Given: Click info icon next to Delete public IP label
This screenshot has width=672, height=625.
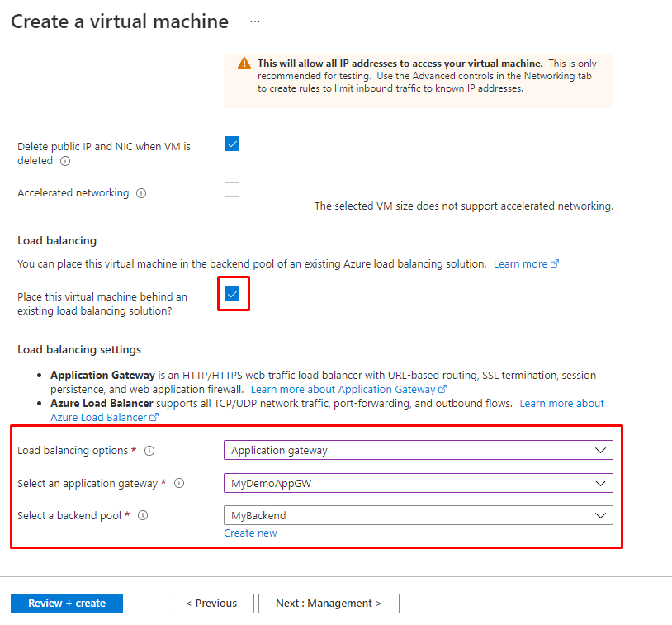Looking at the screenshot, I should [x=65, y=161].
